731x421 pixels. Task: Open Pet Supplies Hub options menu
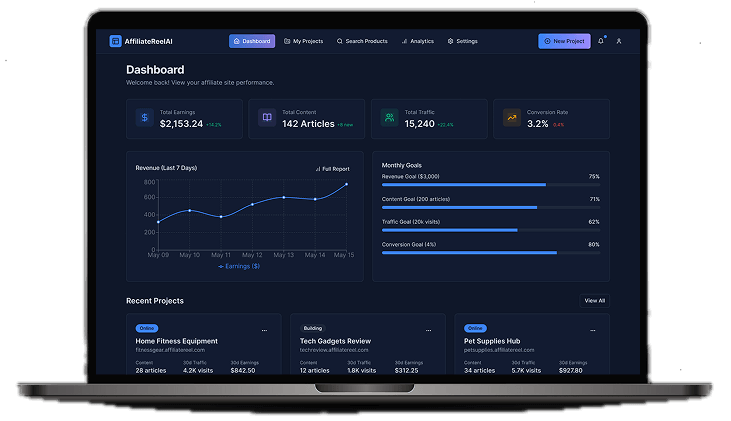(x=593, y=329)
